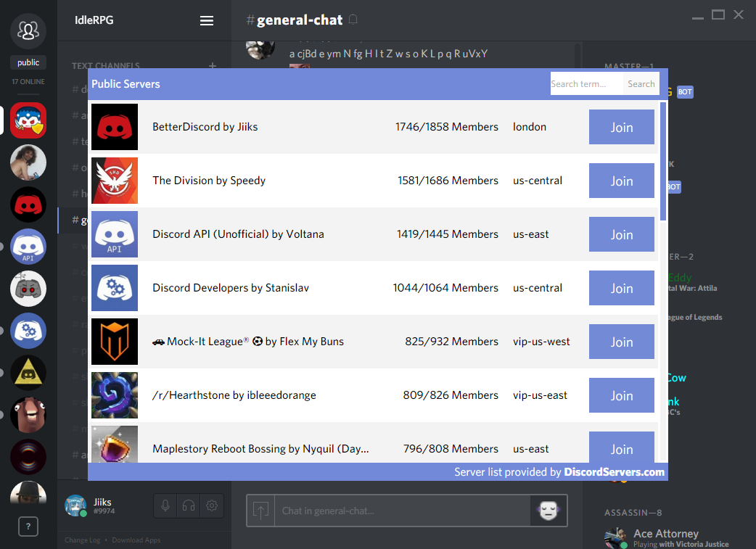Image resolution: width=756 pixels, height=549 pixels.
Task: Join Discord Developers by Stanislav server
Action: point(622,288)
